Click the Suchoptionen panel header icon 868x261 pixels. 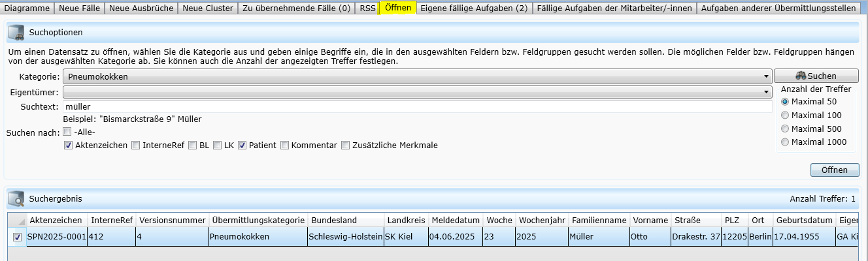coord(16,33)
